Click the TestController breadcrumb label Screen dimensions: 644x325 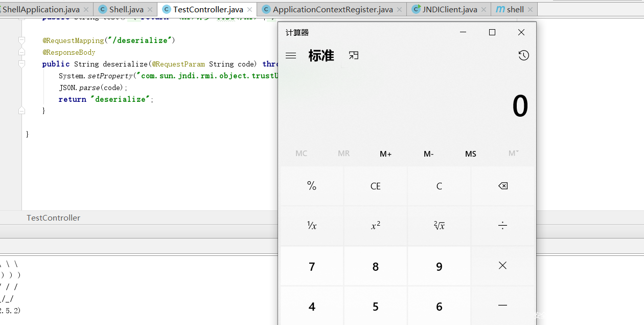[54, 218]
